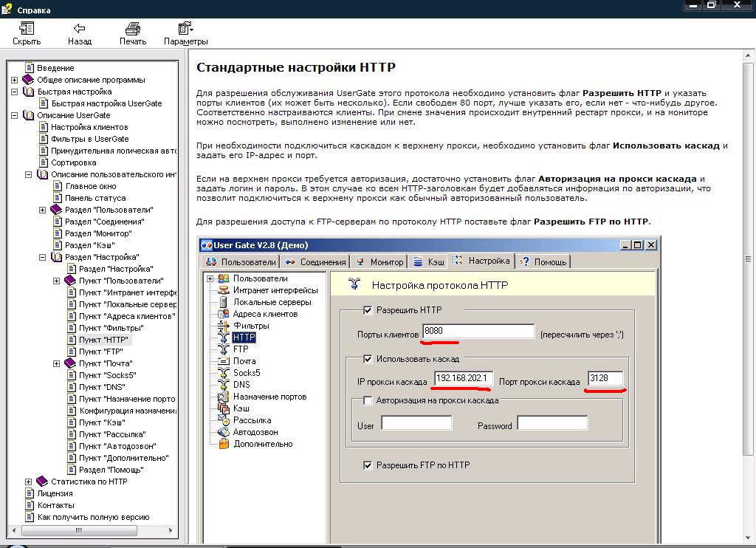
Task: Click the DNS icon in settings tree
Action: [x=223, y=385]
